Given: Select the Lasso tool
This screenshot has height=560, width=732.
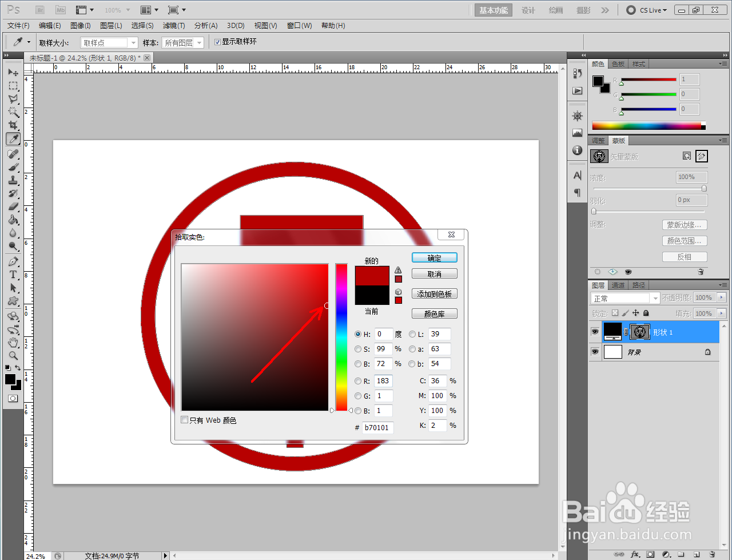Looking at the screenshot, I should click(x=13, y=99).
